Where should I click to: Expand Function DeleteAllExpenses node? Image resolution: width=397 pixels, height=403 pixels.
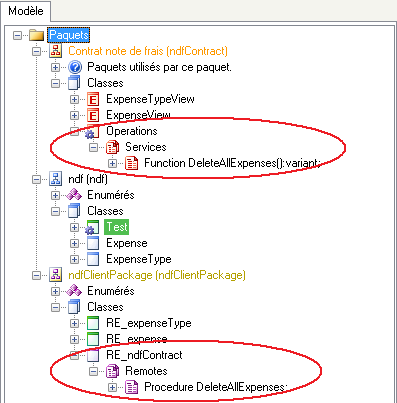113,163
